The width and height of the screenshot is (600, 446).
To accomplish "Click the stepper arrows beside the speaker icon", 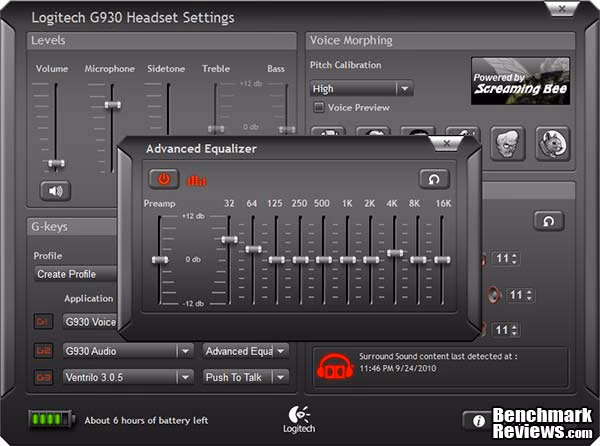I will [x=529, y=295].
